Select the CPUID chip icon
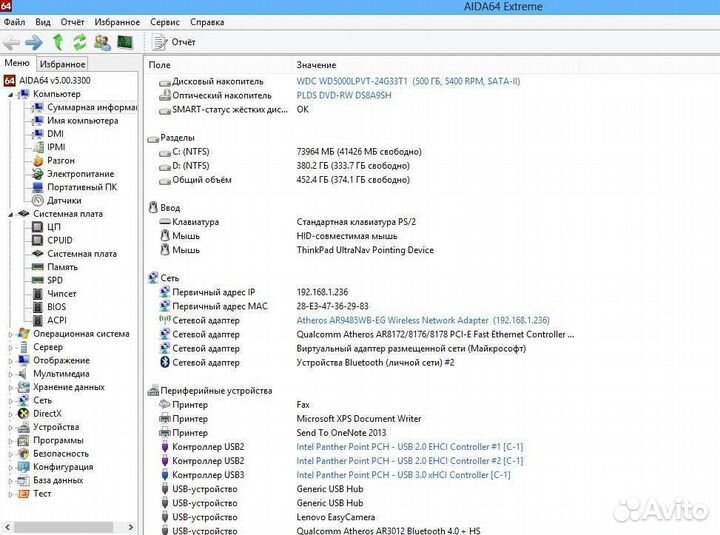Image resolution: width=720 pixels, height=535 pixels. (38, 241)
